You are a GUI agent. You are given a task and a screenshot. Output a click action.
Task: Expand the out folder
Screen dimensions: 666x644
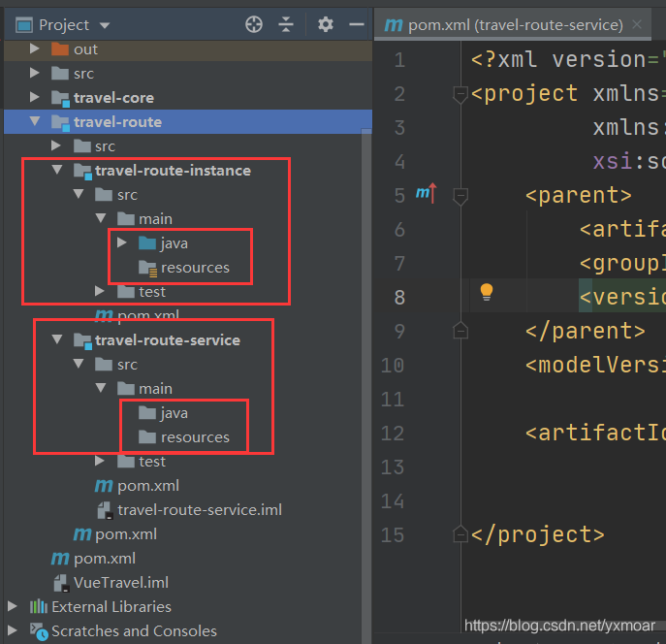coord(34,48)
